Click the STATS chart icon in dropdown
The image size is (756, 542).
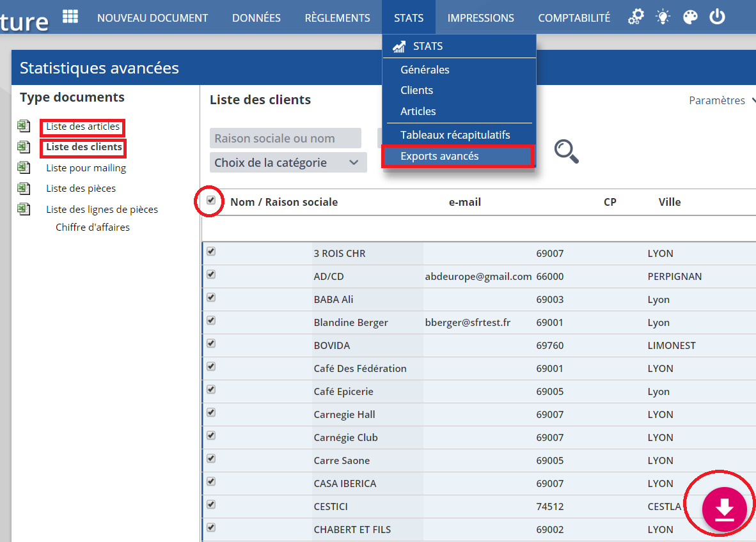click(x=398, y=46)
